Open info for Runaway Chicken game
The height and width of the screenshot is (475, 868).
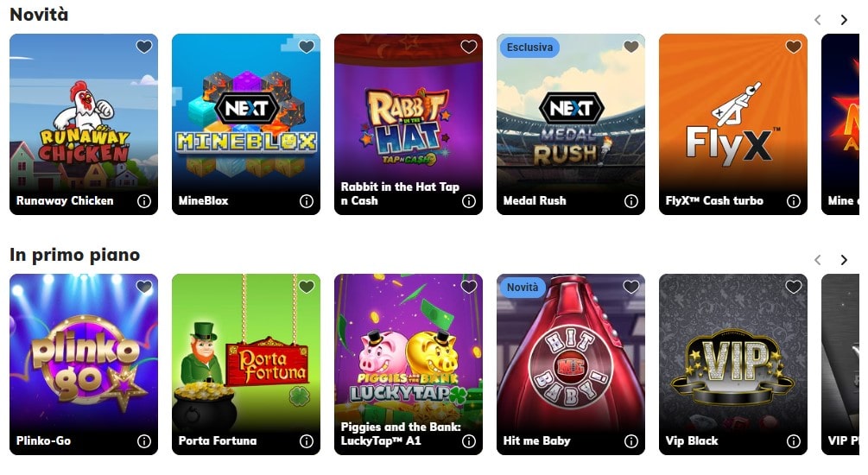tap(144, 201)
